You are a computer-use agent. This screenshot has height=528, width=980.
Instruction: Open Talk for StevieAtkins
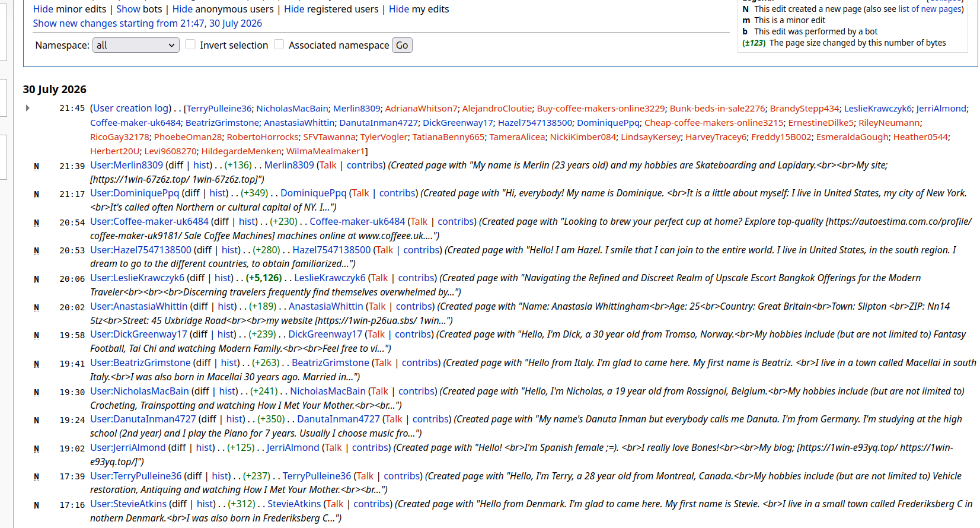[334, 504]
